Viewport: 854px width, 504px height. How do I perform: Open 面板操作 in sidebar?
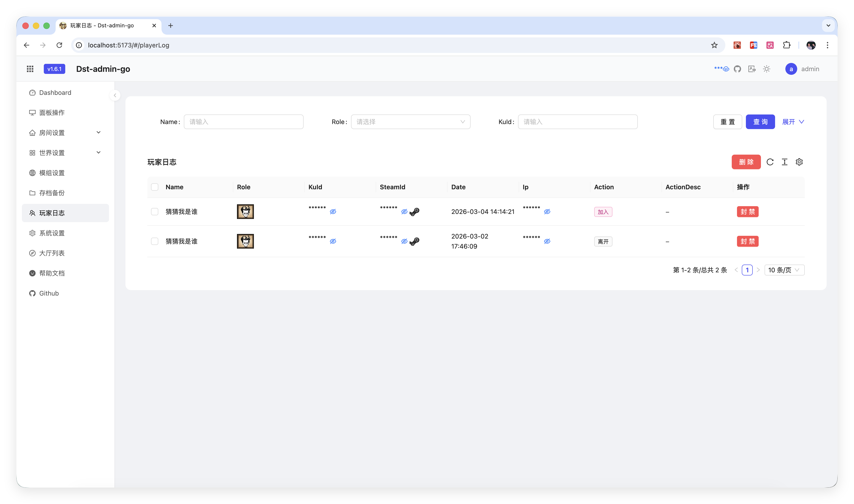coord(65,113)
